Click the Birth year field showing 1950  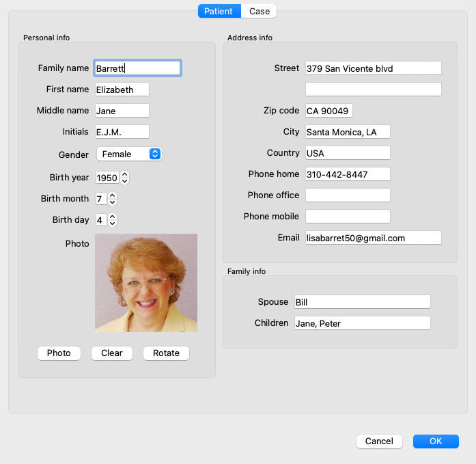(x=107, y=178)
